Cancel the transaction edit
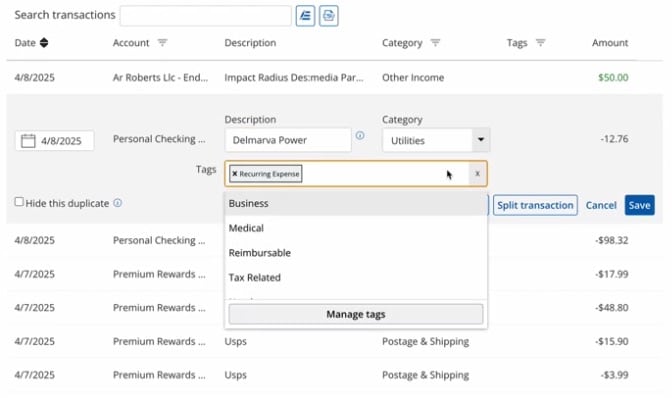This screenshot has height=398, width=672. 601,205
